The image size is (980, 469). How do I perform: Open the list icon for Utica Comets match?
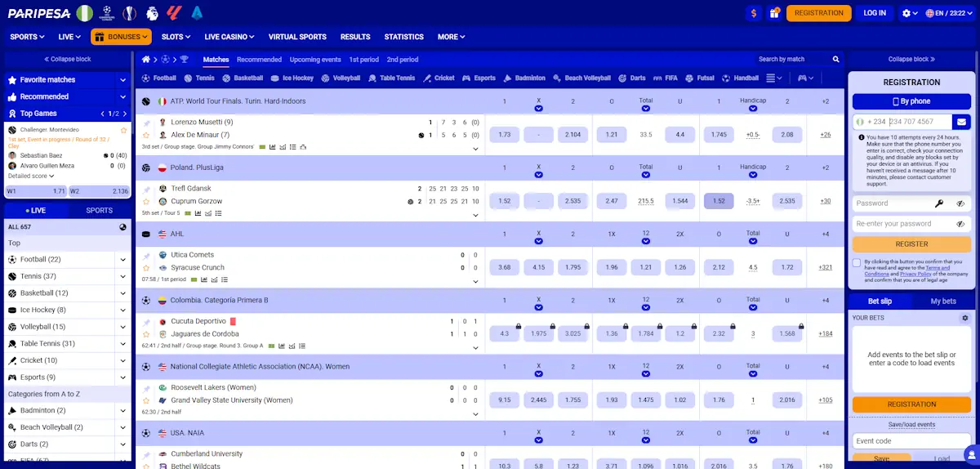coord(225,279)
